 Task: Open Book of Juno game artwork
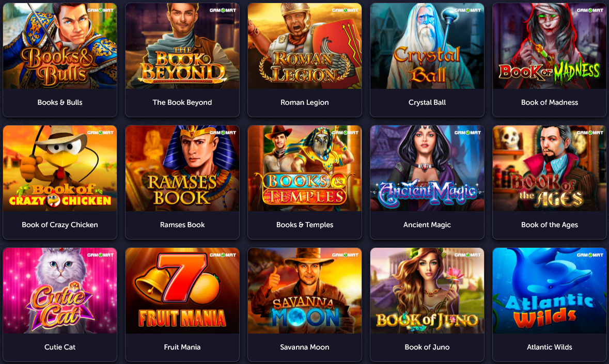click(427, 290)
